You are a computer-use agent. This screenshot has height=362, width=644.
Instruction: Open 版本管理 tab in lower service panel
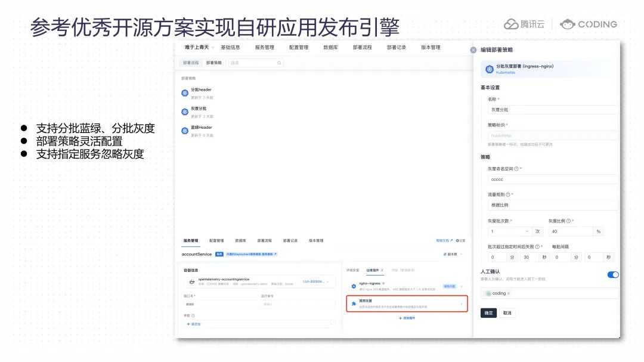pos(316,241)
